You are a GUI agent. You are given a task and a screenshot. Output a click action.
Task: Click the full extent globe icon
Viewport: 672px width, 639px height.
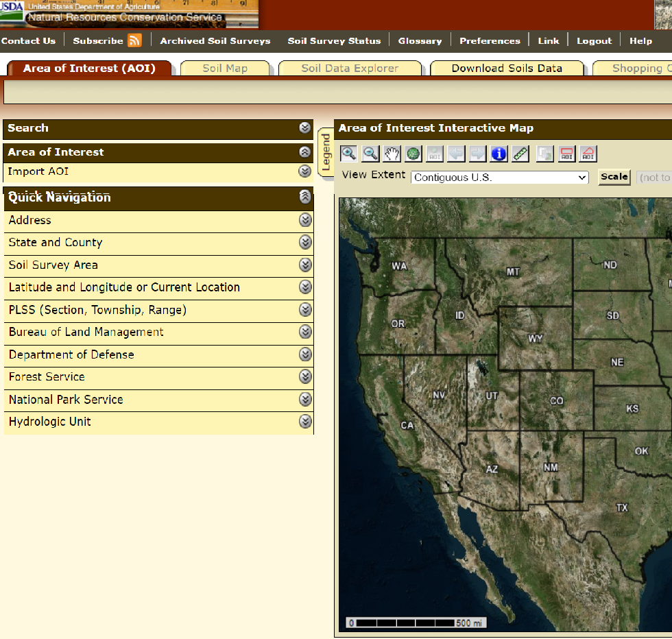coord(413,154)
